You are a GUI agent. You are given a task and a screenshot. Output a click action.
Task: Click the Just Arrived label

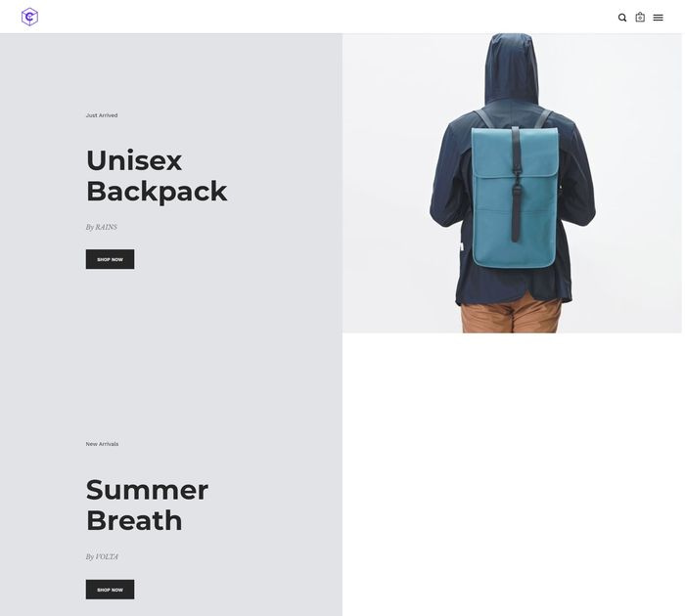coord(102,115)
